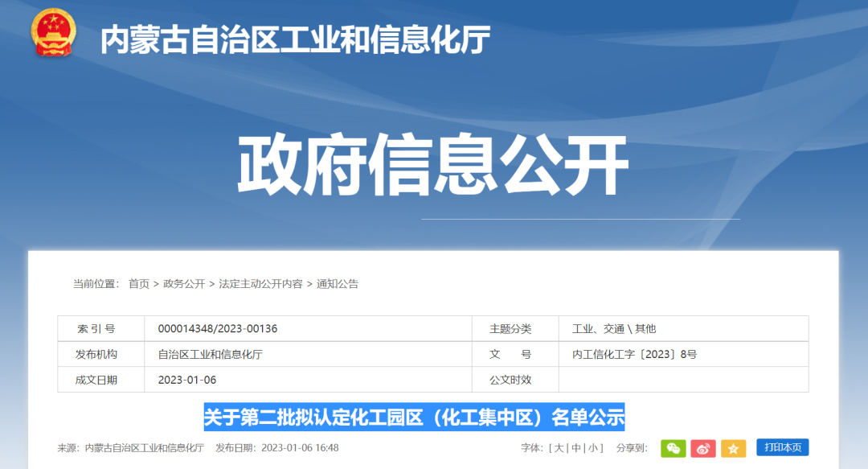Click the 当前位置 label
This screenshot has height=469, width=868.
96,284
